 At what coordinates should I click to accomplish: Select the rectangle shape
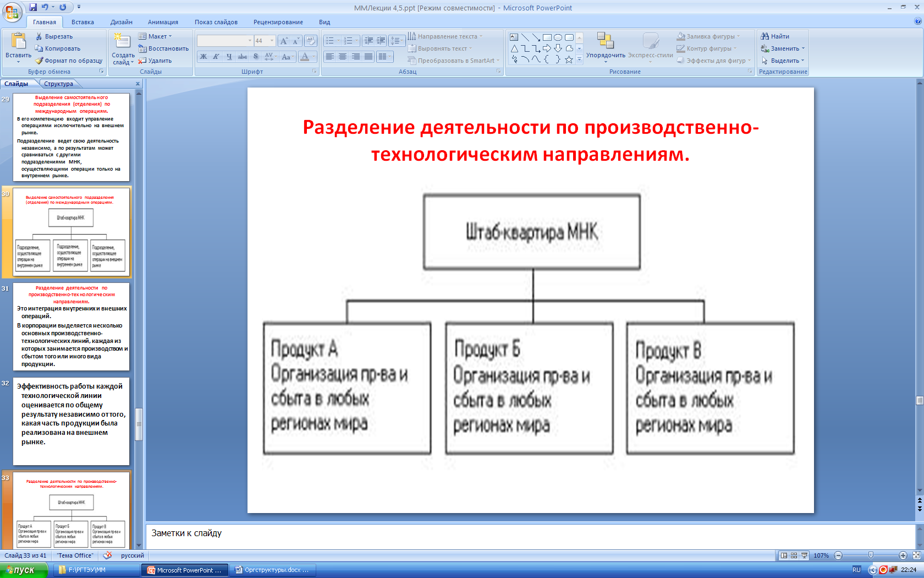[547, 37]
